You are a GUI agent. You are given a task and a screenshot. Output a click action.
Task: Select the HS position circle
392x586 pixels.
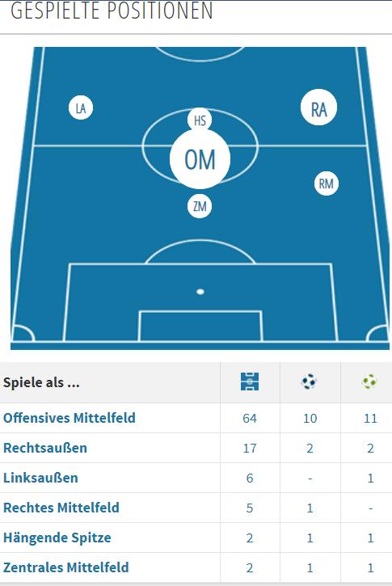point(200,120)
